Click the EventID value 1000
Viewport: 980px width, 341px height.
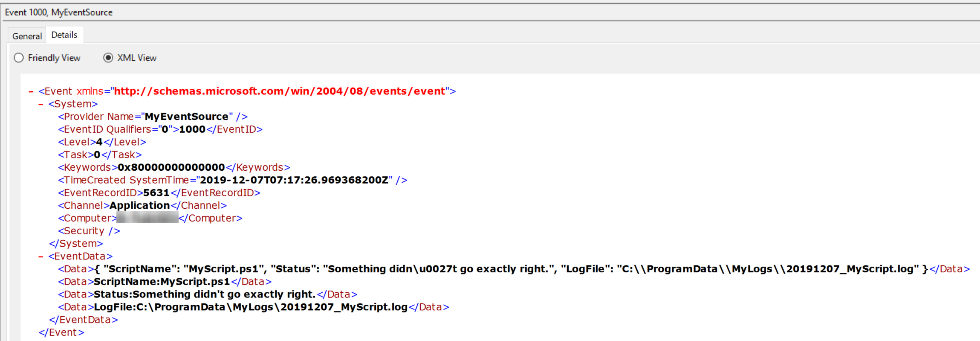click(192, 129)
